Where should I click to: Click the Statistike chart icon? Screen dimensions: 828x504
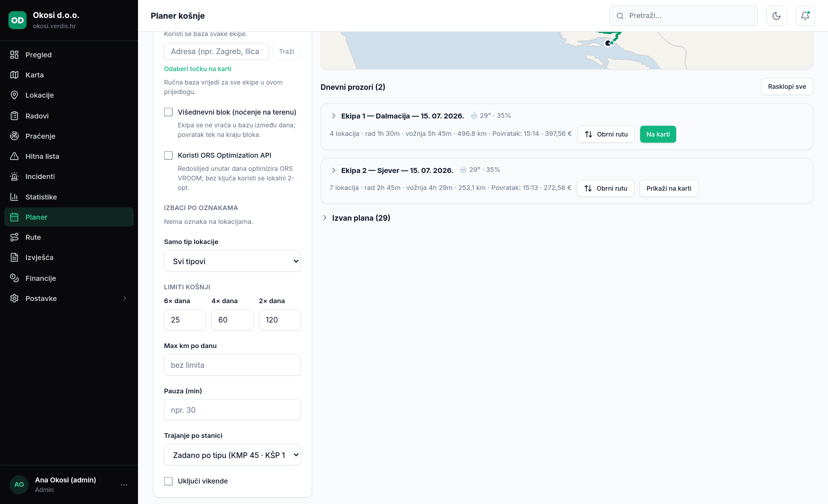14,197
